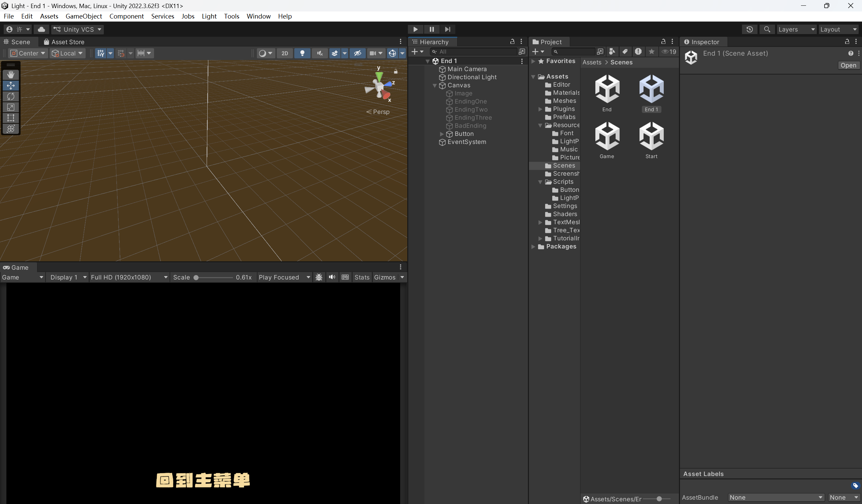Lock the Inspector panel

tap(847, 41)
